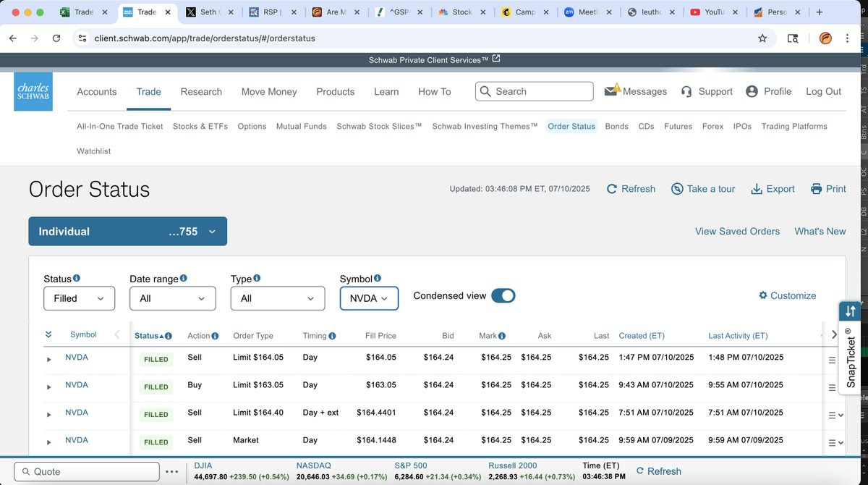Reload the page with browser reload icon
Viewport: 868px width, 485px height.
coord(56,38)
